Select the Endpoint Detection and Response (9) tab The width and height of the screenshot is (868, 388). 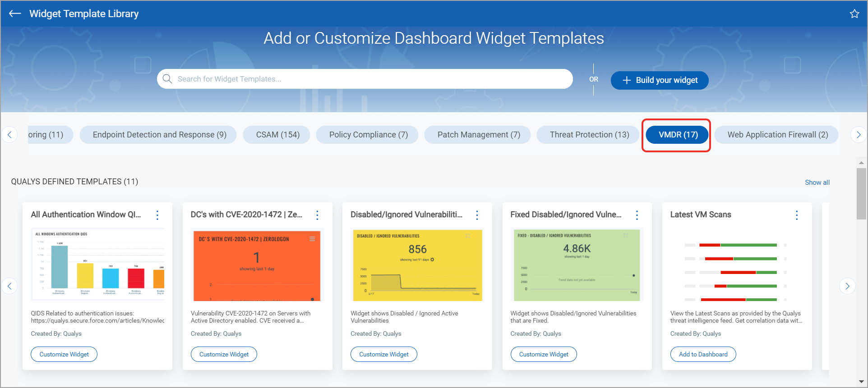pos(158,135)
